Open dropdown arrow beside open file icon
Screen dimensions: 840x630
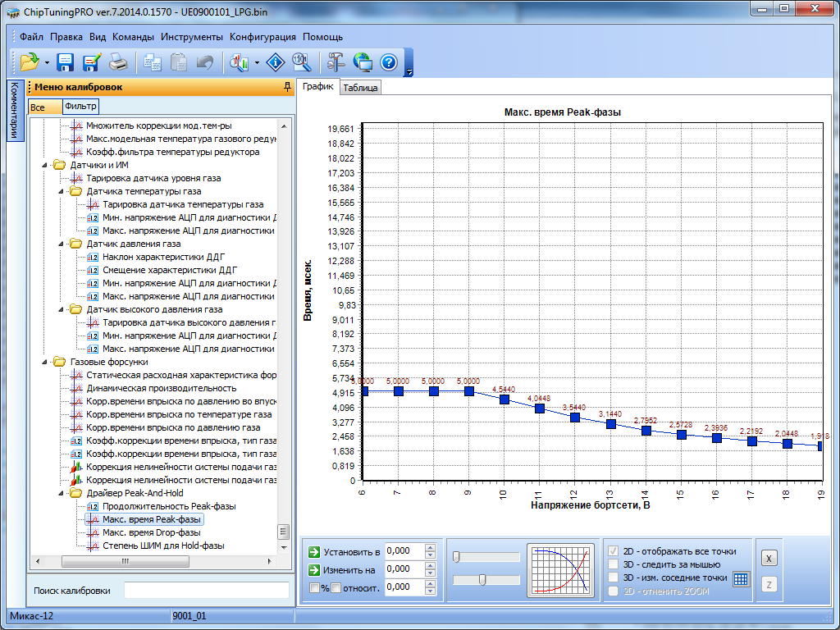(48, 62)
